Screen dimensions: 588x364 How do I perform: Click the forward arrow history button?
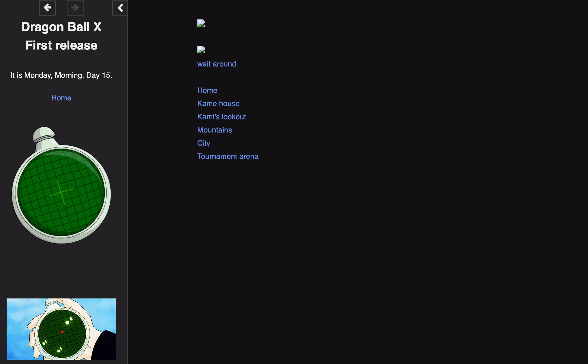click(x=75, y=8)
